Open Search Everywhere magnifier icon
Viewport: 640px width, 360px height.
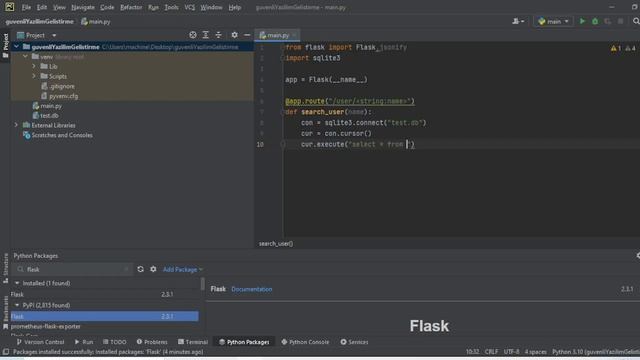(x=636, y=21)
